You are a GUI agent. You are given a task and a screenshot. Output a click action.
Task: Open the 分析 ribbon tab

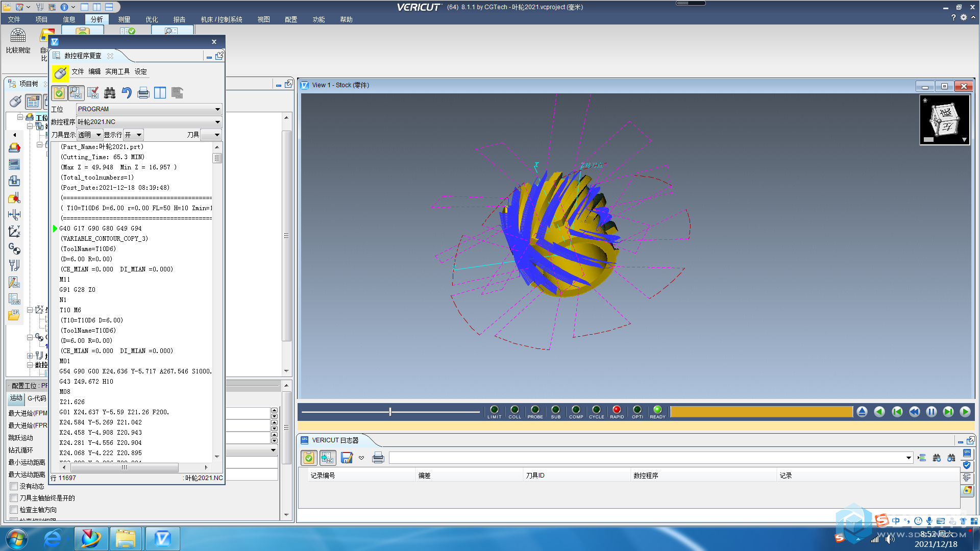pyautogui.click(x=96, y=19)
